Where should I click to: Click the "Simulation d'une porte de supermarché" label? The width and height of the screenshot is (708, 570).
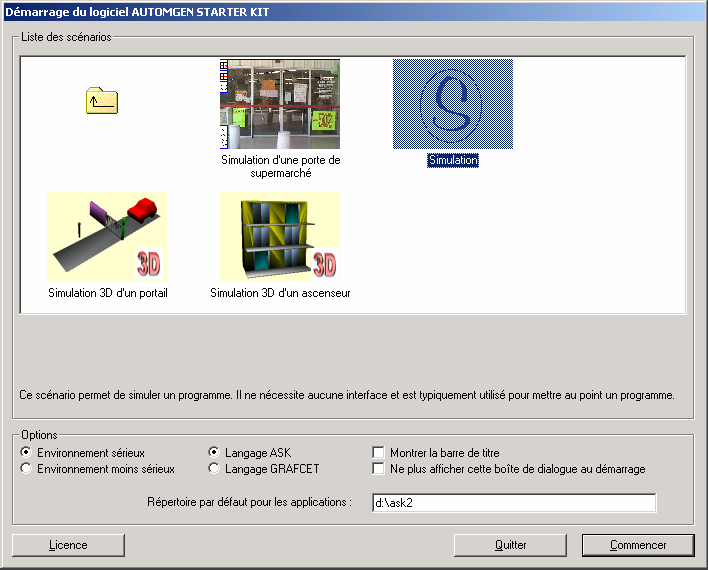pyautogui.click(x=280, y=166)
